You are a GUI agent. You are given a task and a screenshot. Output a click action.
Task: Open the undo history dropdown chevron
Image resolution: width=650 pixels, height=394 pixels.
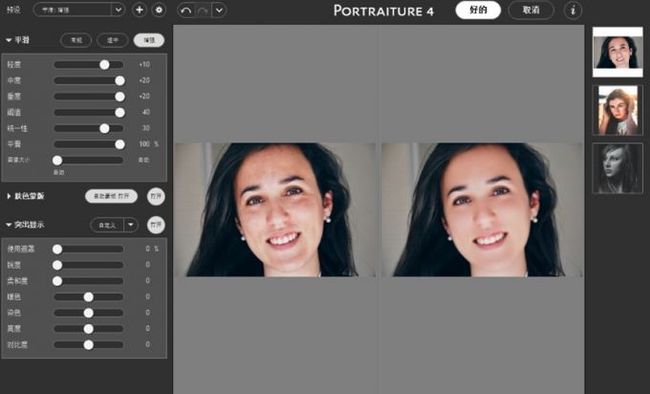pyautogui.click(x=219, y=10)
